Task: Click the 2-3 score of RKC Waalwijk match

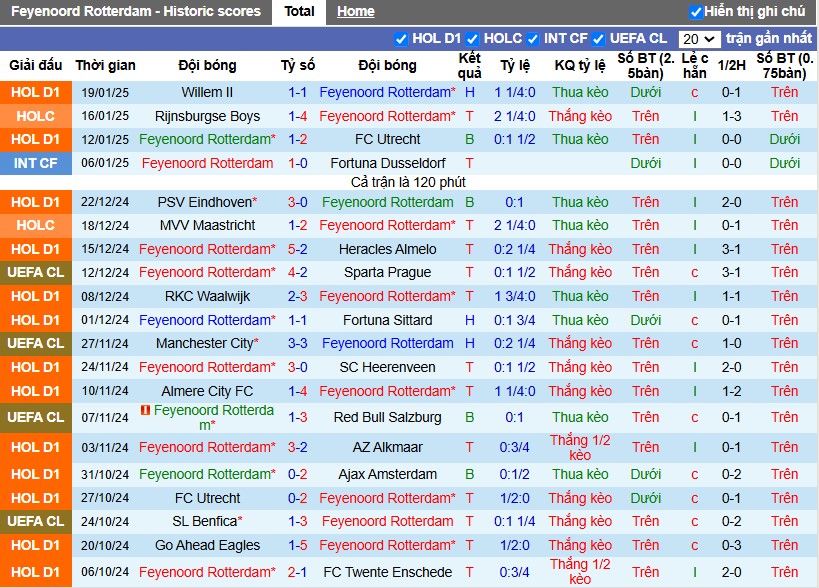Action: tap(298, 297)
